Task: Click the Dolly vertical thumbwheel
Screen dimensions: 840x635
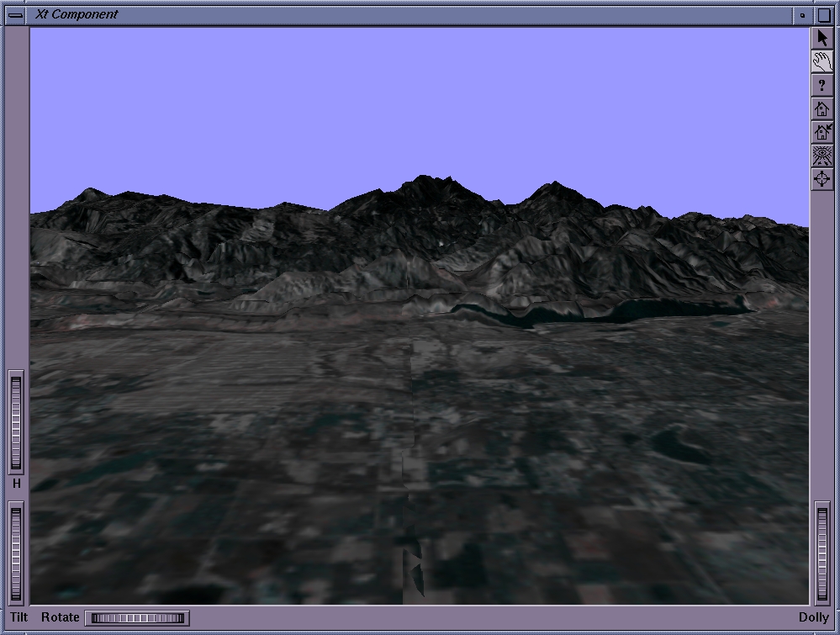Action: [x=822, y=553]
